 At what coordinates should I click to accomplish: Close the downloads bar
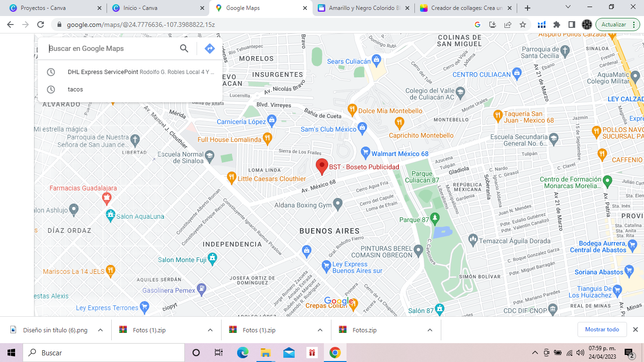[635, 329]
